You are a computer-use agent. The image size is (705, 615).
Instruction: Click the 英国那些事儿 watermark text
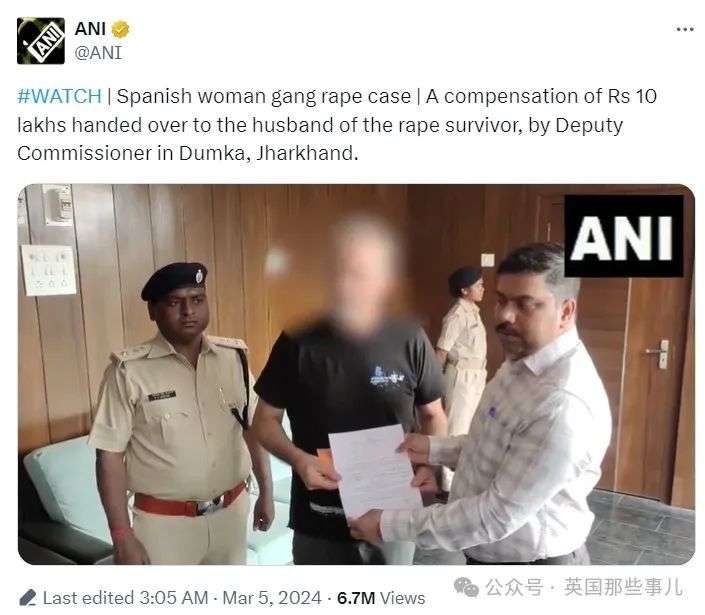click(x=624, y=587)
